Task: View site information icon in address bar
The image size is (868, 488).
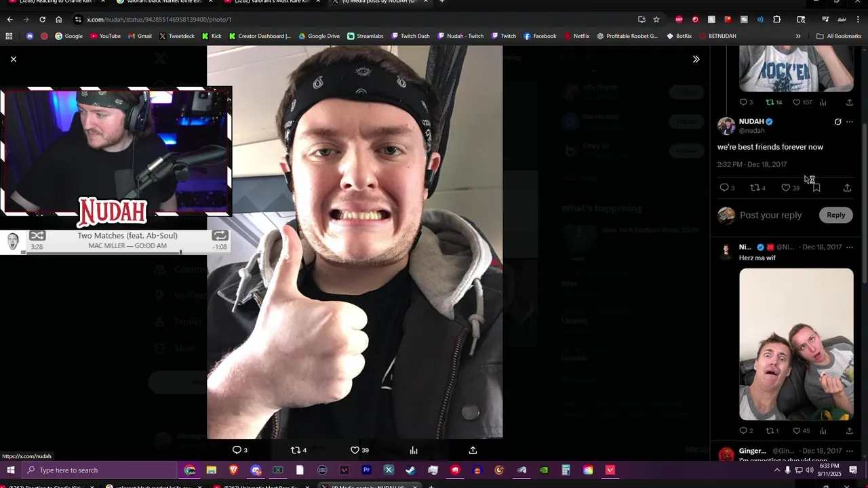Action: point(78,20)
